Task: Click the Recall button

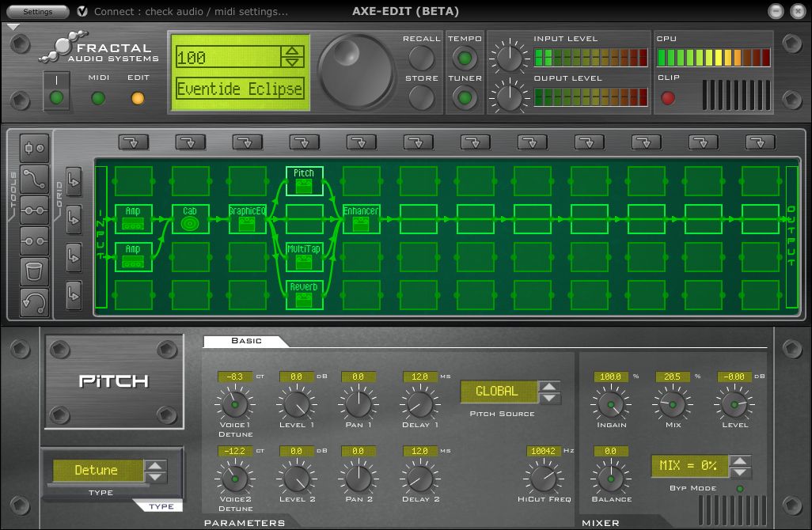Action: click(421, 58)
